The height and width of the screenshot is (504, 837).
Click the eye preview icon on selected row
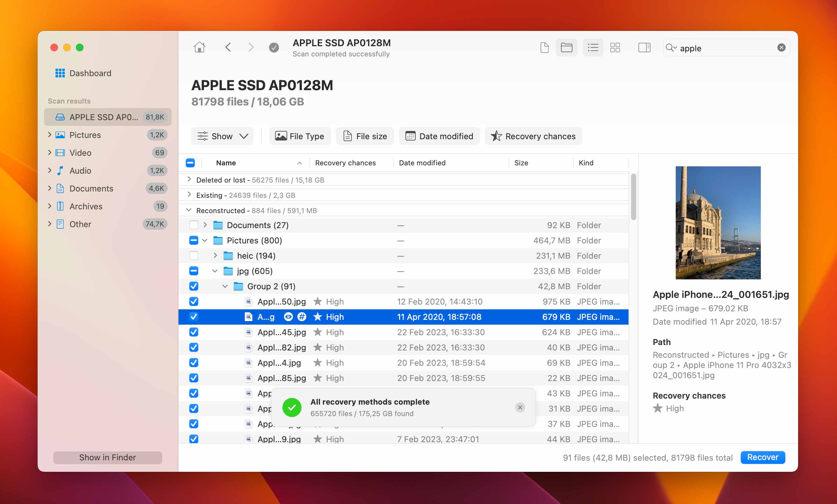click(x=288, y=317)
